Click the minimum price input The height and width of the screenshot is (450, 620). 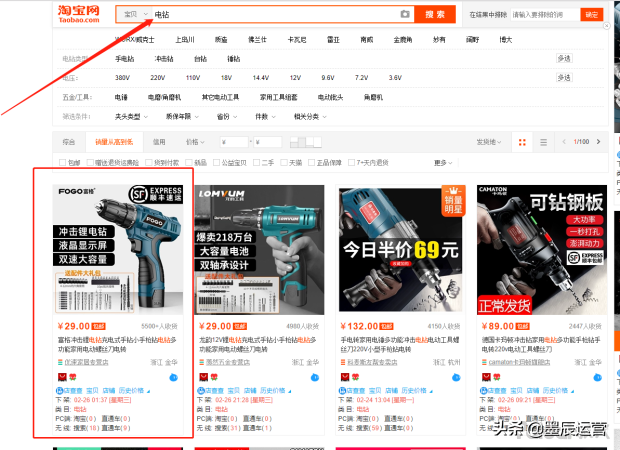(234, 142)
